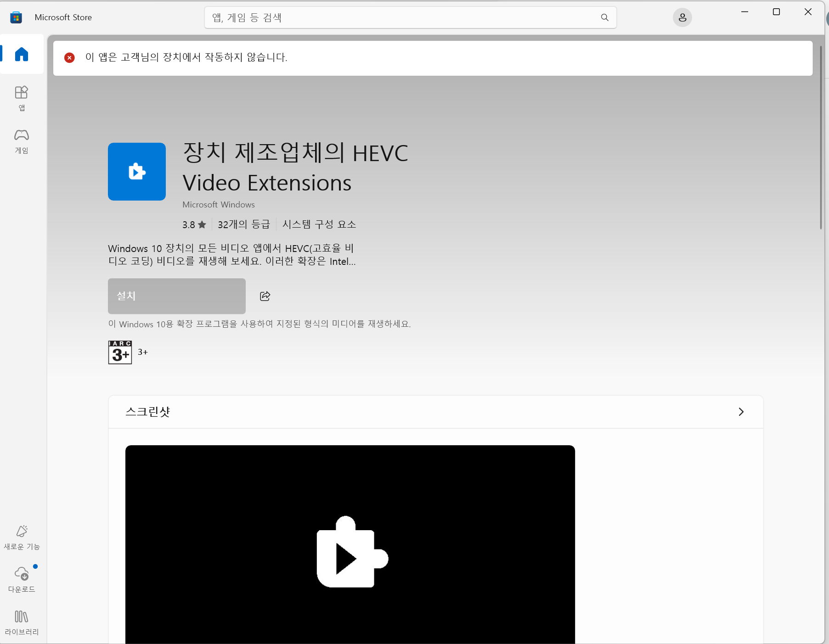Click the search magnifier icon

tap(604, 17)
